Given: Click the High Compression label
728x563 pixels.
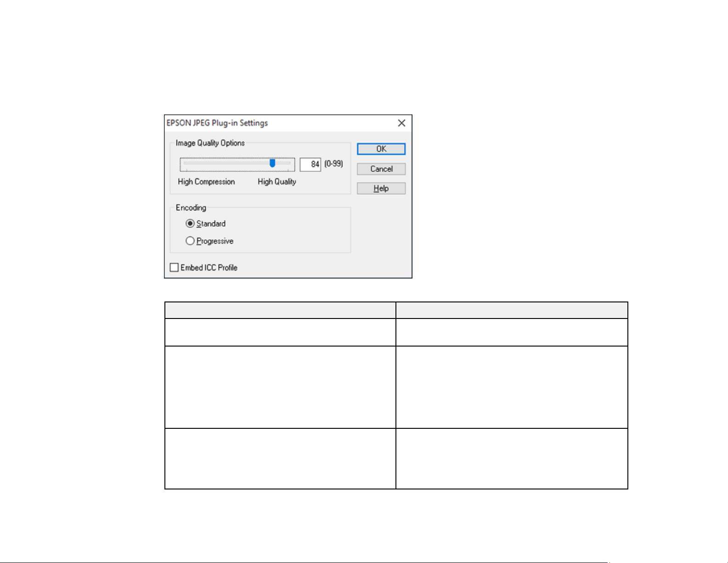Looking at the screenshot, I should click(206, 182).
